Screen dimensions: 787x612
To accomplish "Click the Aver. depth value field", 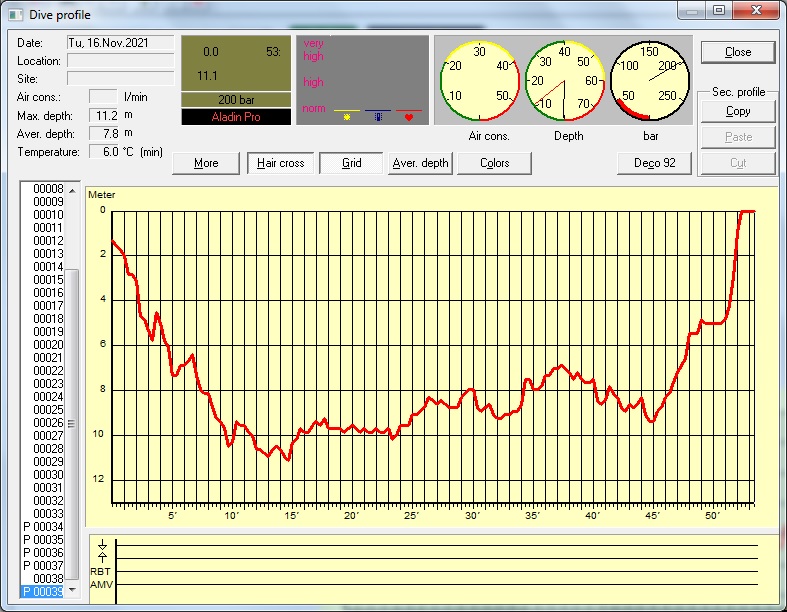I will tap(103, 134).
